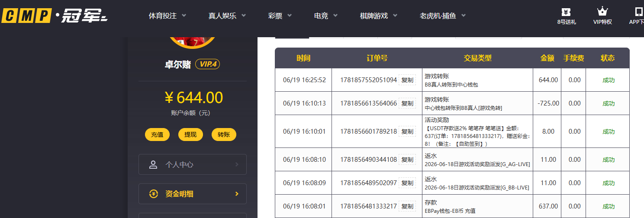Click the 转账 button
The image size is (644, 218).
pyautogui.click(x=224, y=135)
